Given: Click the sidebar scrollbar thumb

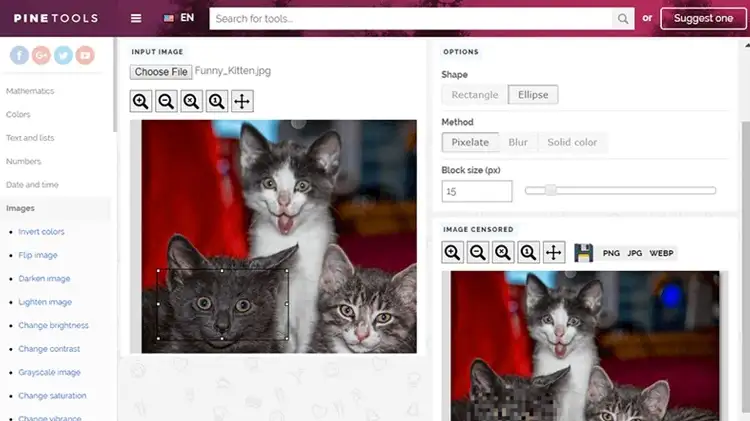Looking at the screenshot, I should [115, 85].
